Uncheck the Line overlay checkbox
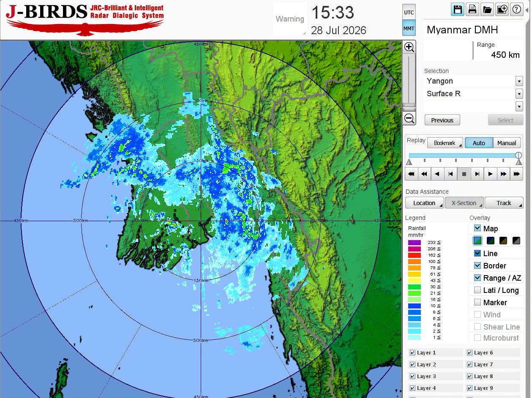Screen dimensions: 532x398 (477, 253)
